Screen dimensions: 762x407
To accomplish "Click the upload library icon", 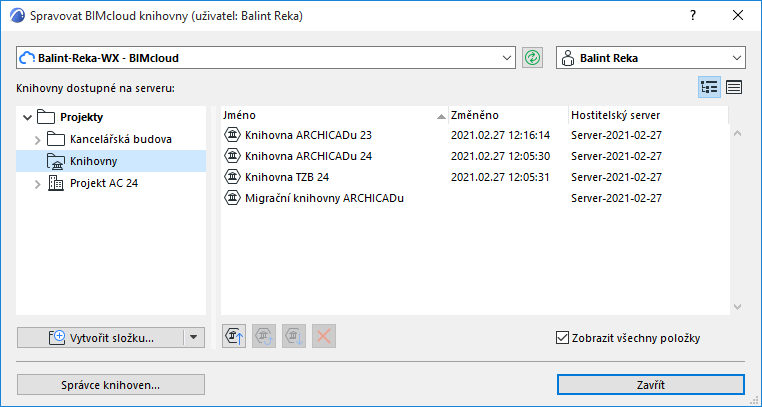I will coord(234,336).
